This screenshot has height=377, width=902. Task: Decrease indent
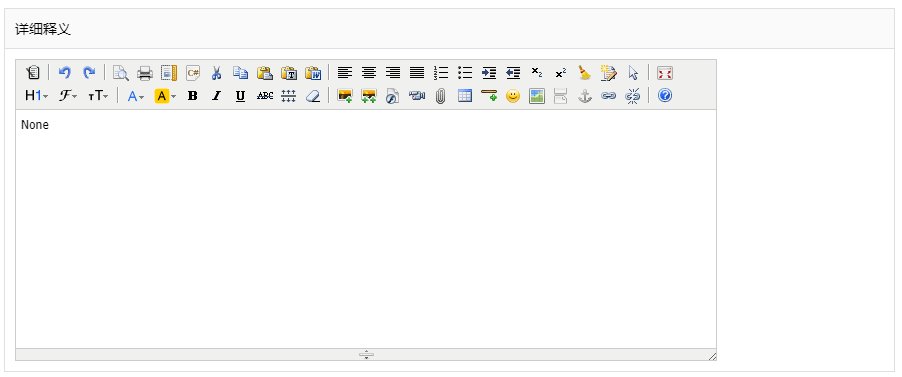pos(513,73)
